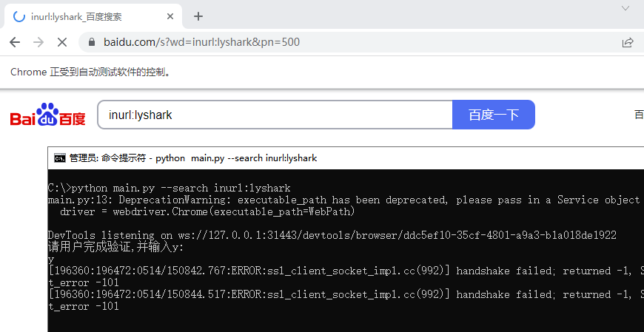644x332 pixels.
Task: Stop page loading with the X button
Action: 62,42
